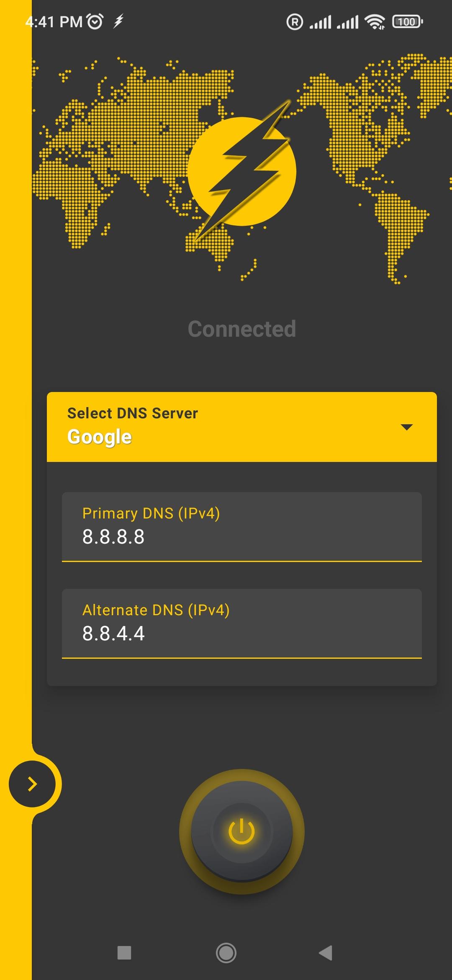Expand the side drawer chevron button
Viewport: 452px width, 980px height.
(32, 784)
